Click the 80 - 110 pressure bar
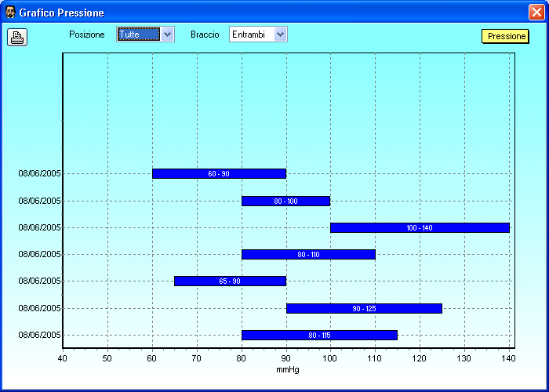The height and width of the screenshot is (392, 549). (x=308, y=255)
